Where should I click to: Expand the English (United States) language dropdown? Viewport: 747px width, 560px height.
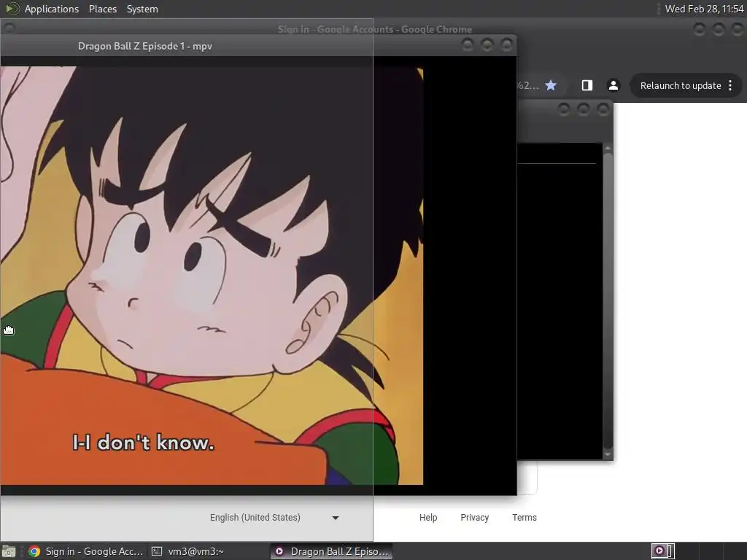tap(274, 518)
